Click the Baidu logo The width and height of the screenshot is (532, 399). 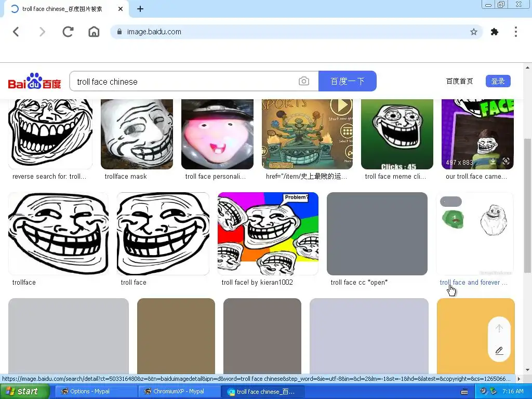pyautogui.click(x=34, y=82)
